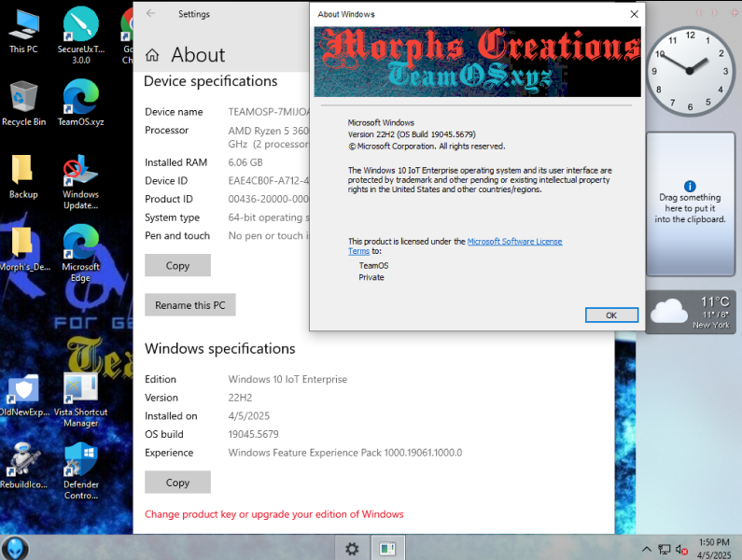Click gadget sidebar add plus icon

(x=735, y=13)
